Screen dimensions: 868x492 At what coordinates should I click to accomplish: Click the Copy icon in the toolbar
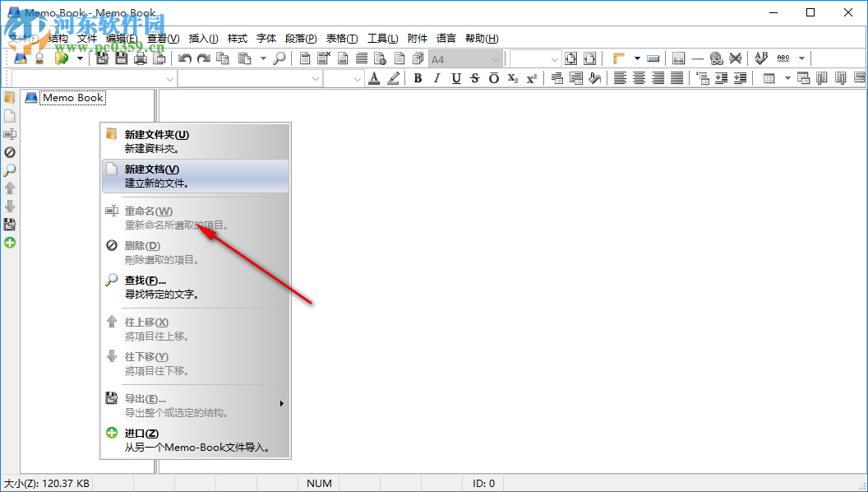tap(223, 58)
